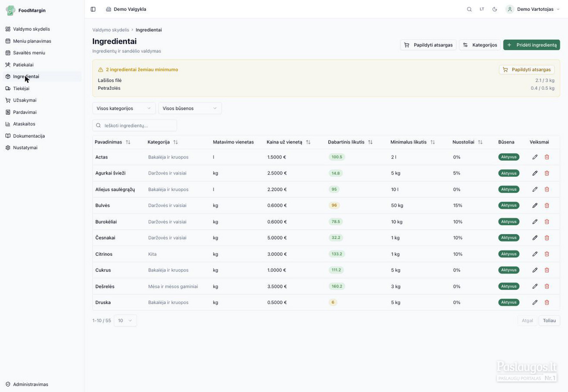The image size is (568, 392).
Task: Click Pridėti ingredientą button
Action: click(x=531, y=45)
